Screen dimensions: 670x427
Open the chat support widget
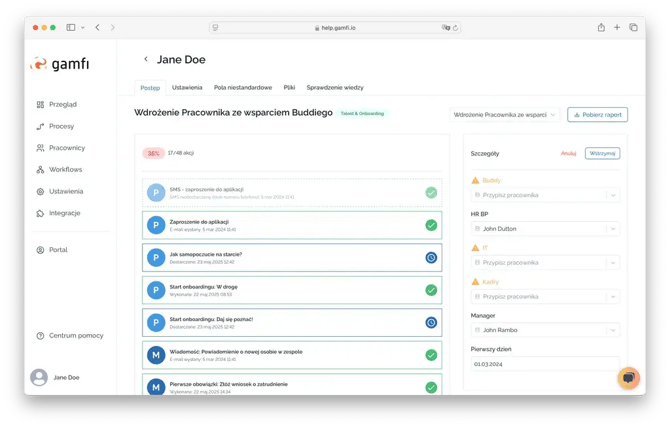pos(628,377)
